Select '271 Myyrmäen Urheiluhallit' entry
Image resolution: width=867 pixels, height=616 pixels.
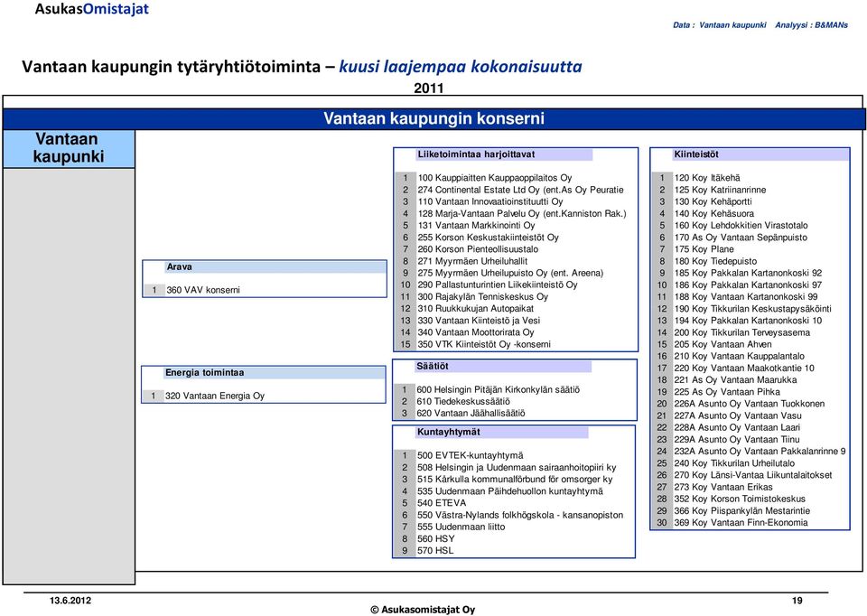coord(472,261)
